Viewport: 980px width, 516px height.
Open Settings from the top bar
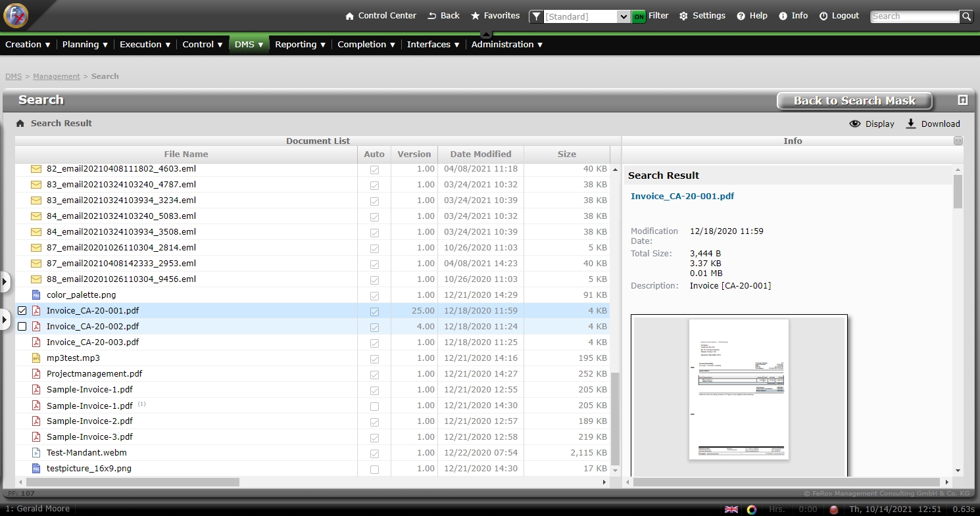[x=702, y=16]
